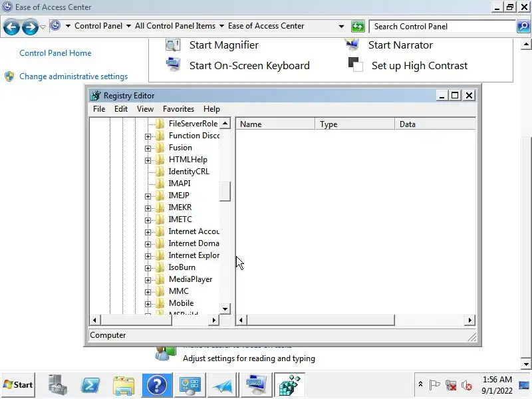Click Change administrative settings link
532x399 pixels.
(74, 76)
